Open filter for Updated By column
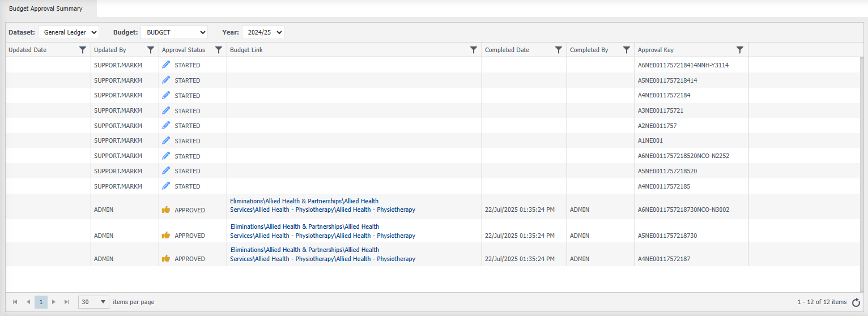The width and height of the screenshot is (868, 316). point(150,50)
